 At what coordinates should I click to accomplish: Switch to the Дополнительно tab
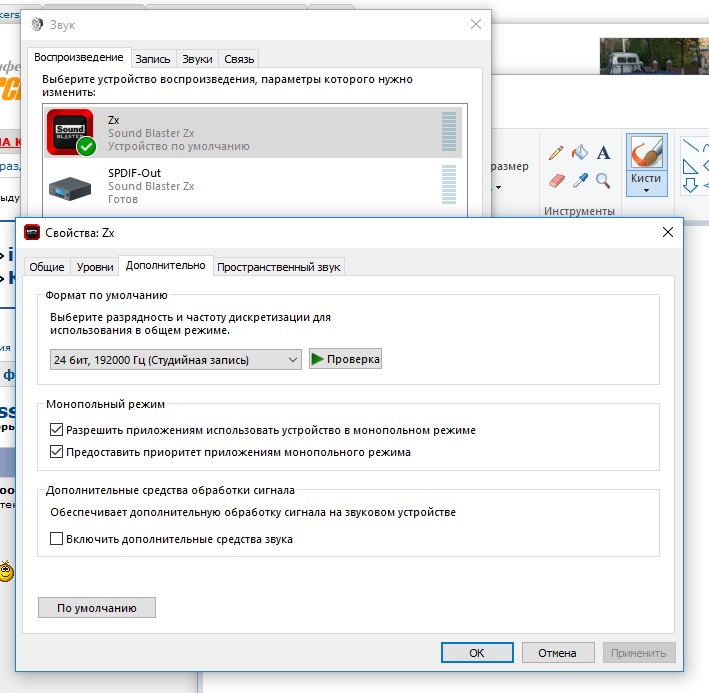pyautogui.click(x=165, y=265)
